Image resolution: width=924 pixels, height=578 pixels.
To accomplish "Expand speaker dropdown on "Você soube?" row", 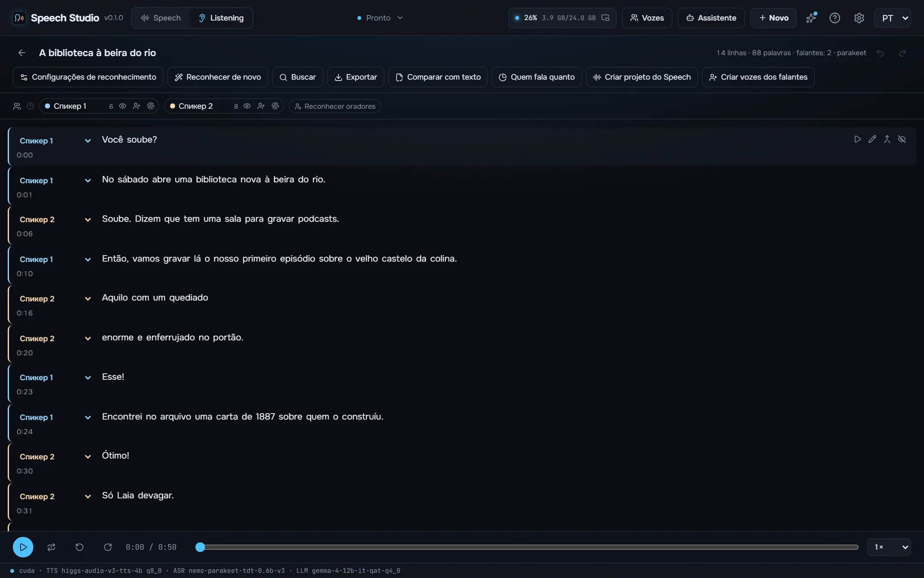I will (88, 141).
